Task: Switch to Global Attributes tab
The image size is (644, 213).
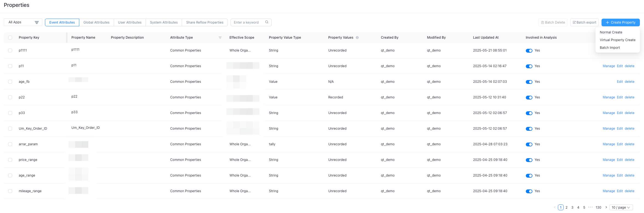Action: coord(96,22)
